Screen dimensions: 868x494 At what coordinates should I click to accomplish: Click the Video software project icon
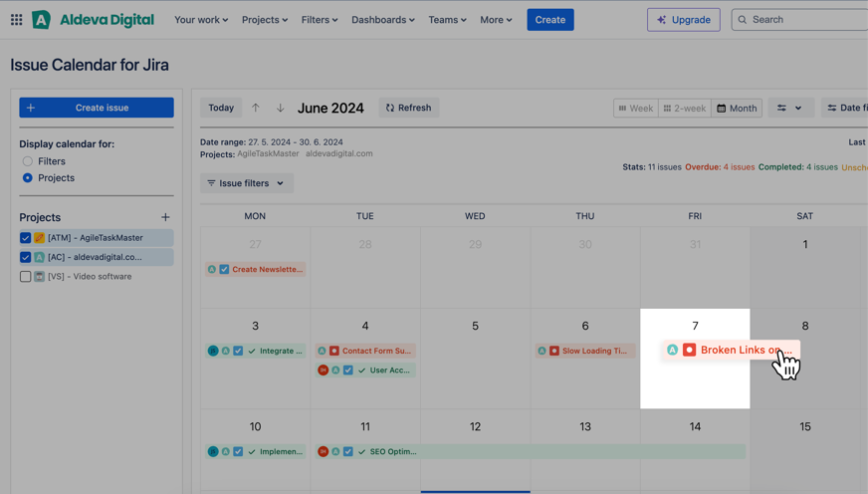pos(39,276)
